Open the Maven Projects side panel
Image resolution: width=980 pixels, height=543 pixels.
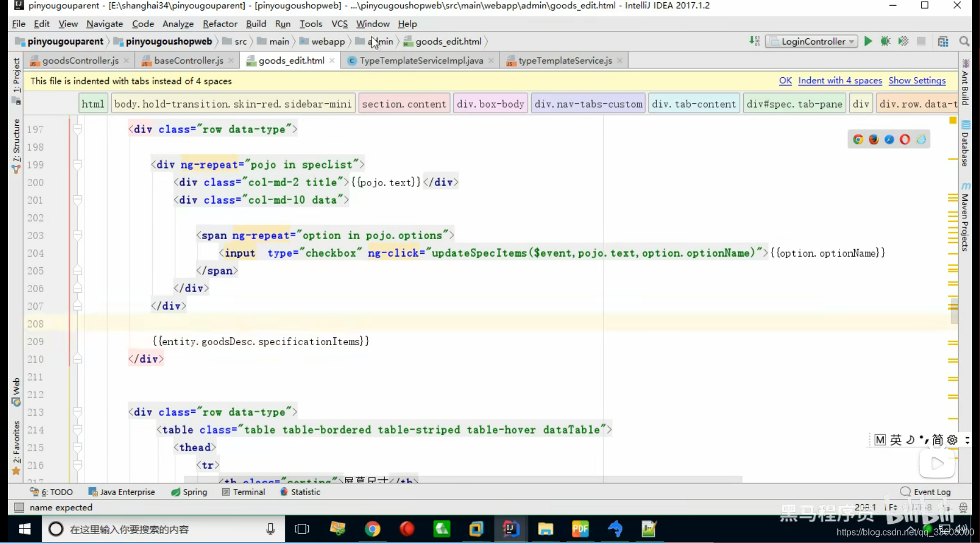coord(965,217)
